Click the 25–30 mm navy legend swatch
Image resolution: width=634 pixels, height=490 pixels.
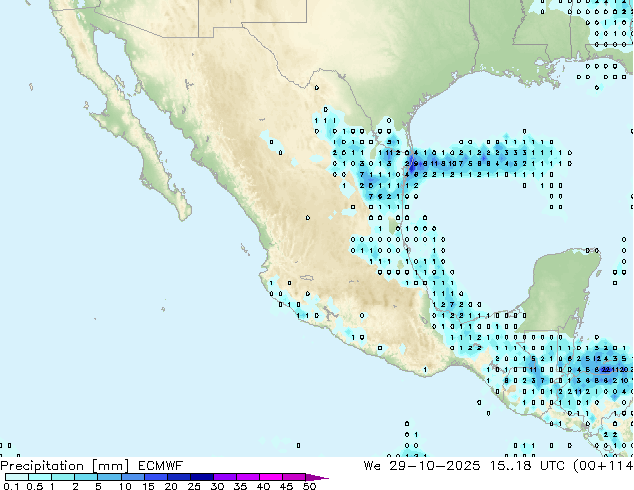(201, 477)
